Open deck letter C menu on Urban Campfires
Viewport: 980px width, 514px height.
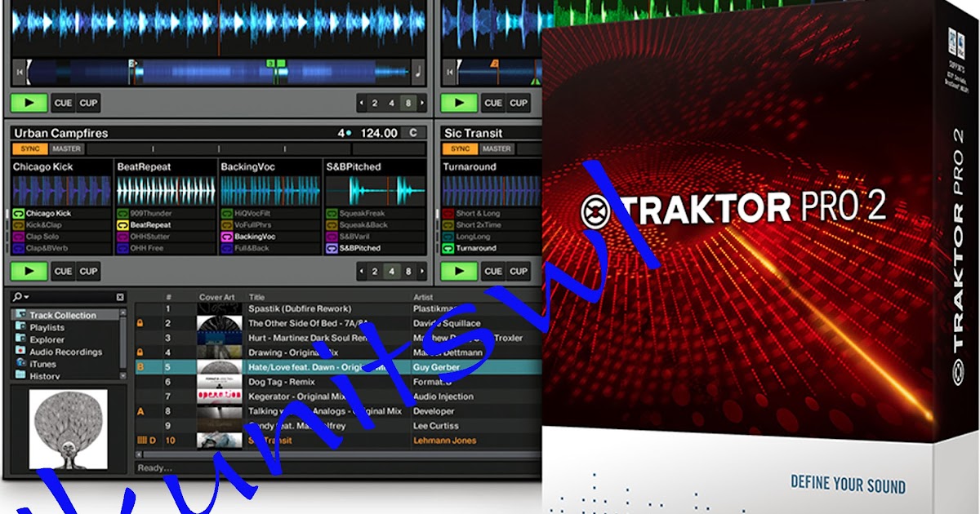[x=413, y=133]
